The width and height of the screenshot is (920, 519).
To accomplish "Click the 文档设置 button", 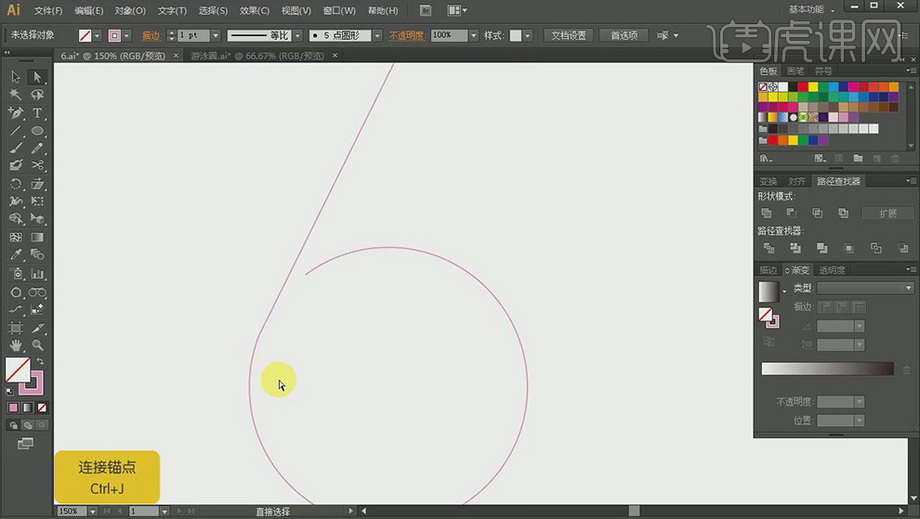I will tap(569, 35).
